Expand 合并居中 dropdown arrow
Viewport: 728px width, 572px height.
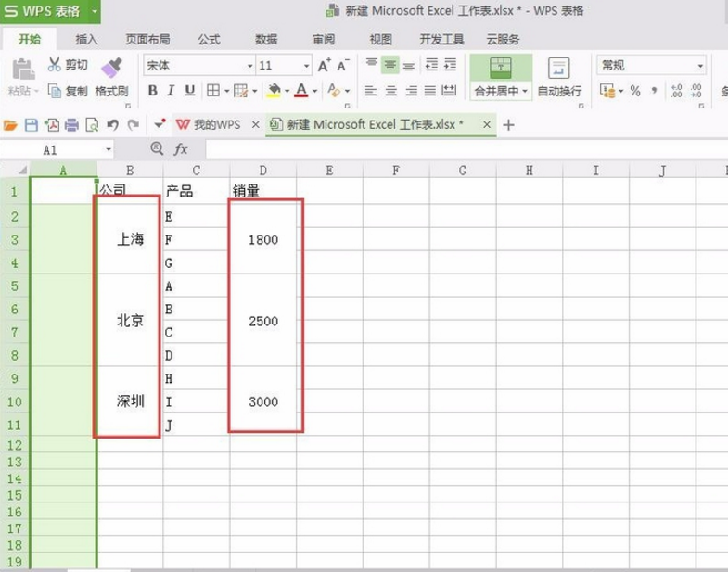525,91
